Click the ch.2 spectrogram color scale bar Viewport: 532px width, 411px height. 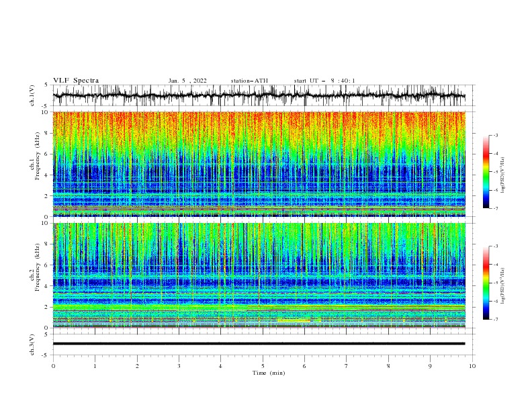click(486, 283)
